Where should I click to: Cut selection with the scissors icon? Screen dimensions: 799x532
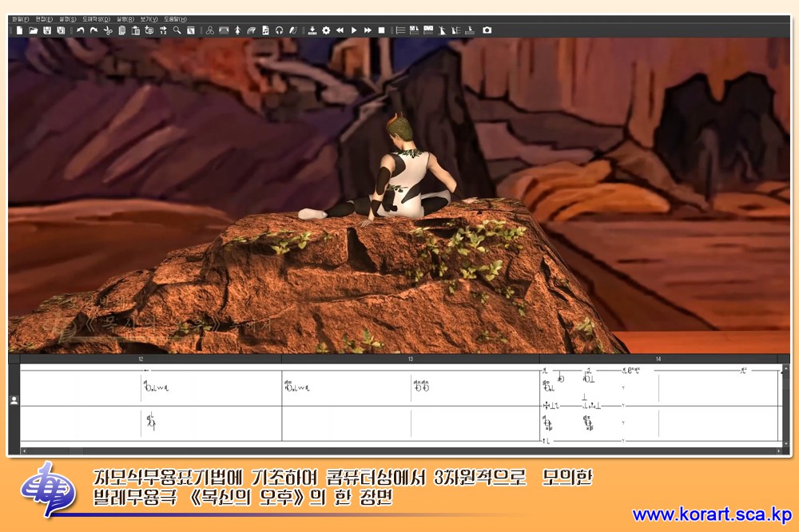[108, 30]
